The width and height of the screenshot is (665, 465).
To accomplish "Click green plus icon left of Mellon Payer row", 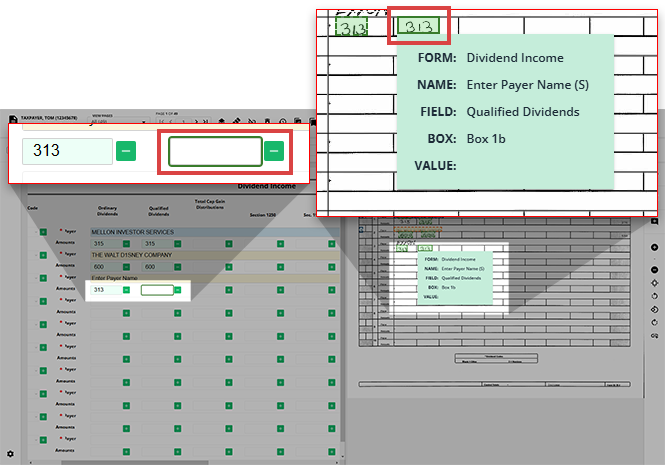I will click(43, 232).
